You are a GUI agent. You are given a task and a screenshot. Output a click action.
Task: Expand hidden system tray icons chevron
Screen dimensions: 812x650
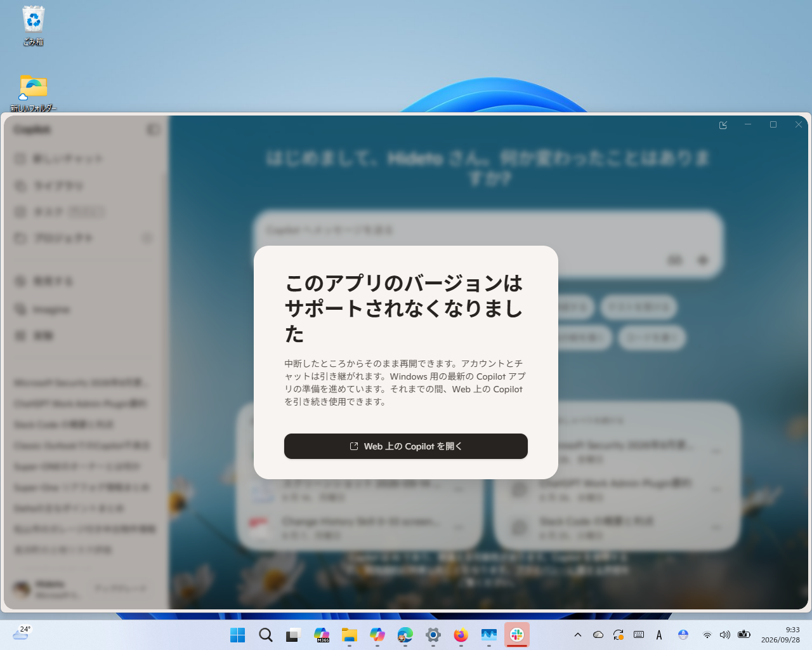[578, 635]
